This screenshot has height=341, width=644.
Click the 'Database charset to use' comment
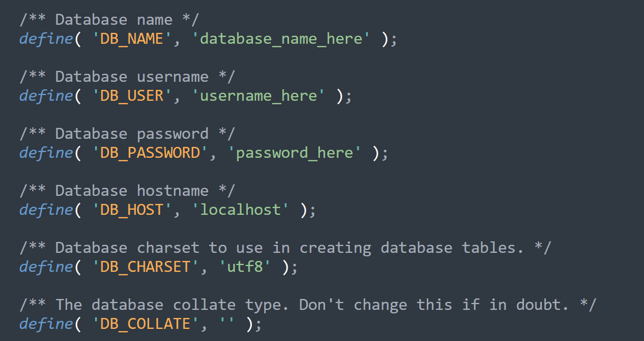pos(285,248)
